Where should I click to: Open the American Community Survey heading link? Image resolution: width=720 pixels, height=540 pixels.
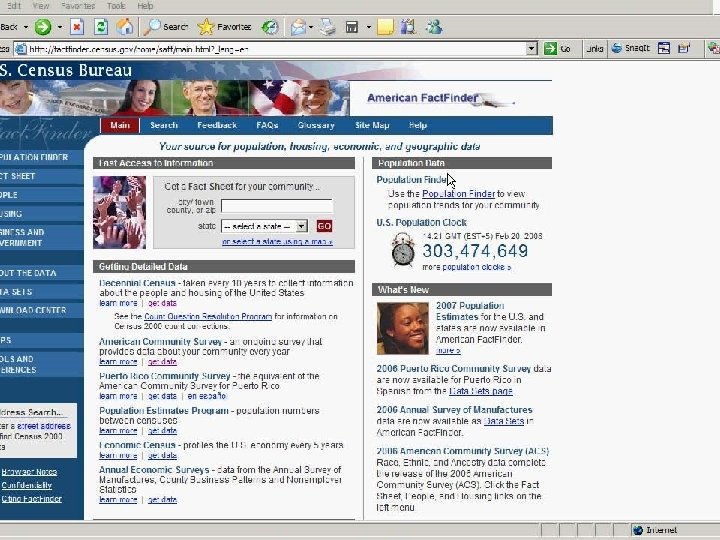click(160, 342)
